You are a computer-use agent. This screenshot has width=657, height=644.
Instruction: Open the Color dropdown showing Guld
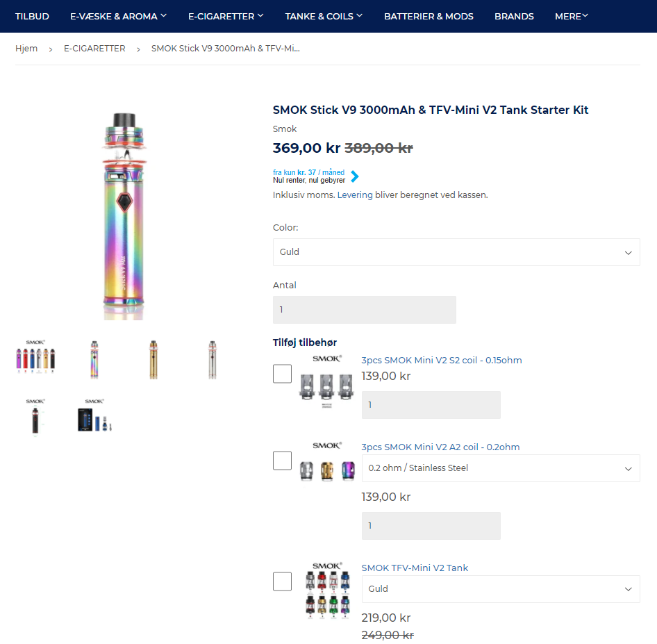click(456, 252)
